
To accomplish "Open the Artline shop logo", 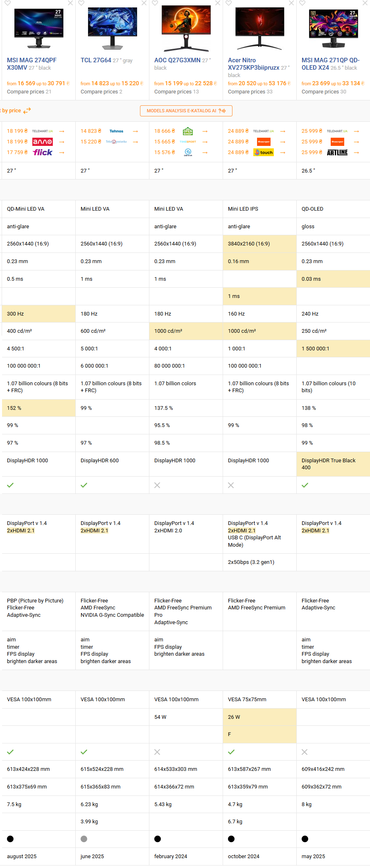I will click(x=337, y=152).
